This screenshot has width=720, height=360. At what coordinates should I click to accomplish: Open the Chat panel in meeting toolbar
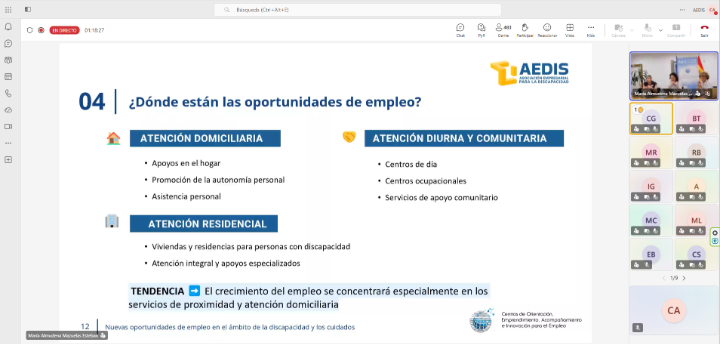(460, 30)
